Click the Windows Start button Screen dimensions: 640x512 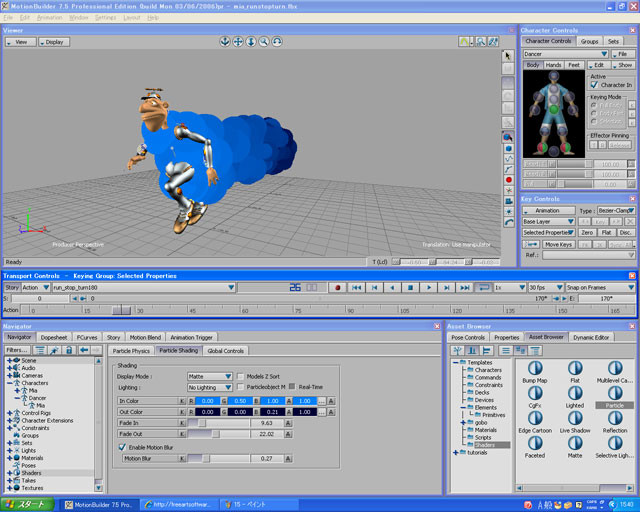click(x=28, y=505)
